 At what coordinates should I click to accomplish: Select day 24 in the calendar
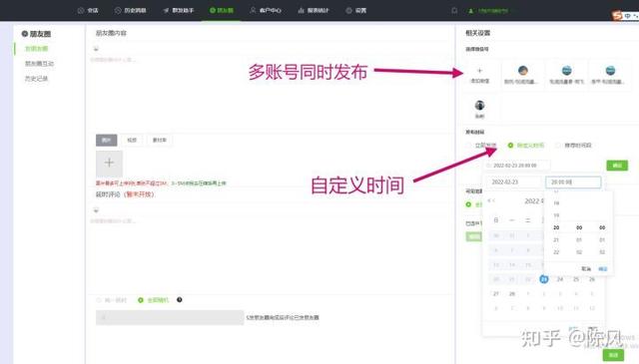pos(560,279)
